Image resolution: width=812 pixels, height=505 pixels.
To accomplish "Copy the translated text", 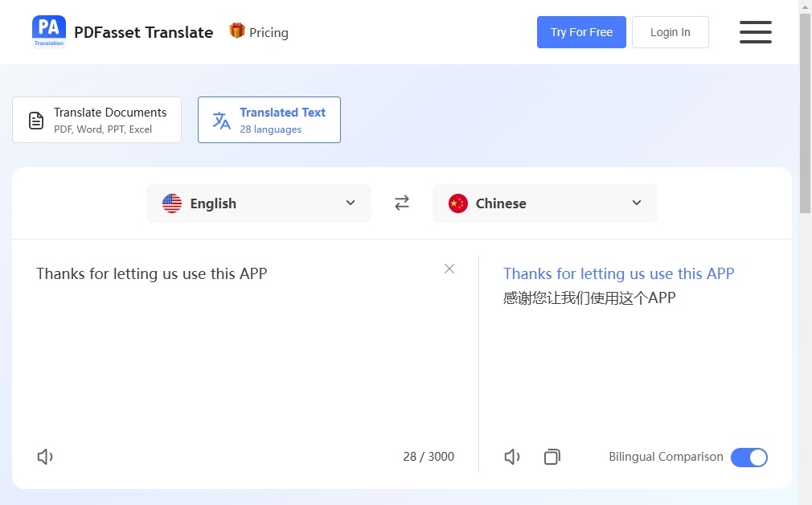I will pos(552,456).
